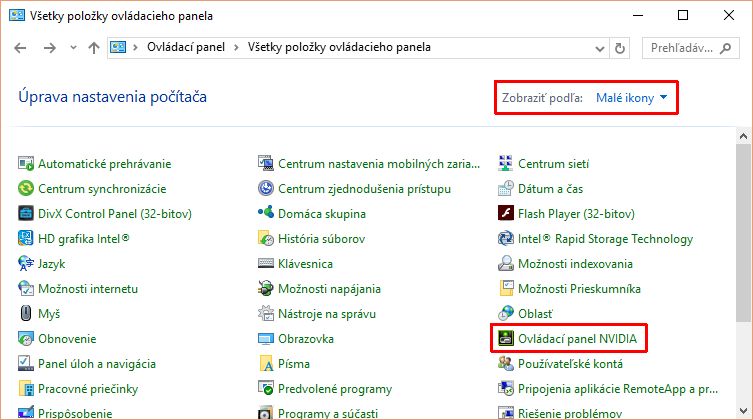The width and height of the screenshot is (753, 420).
Task: Click the RemoteApp connections icon
Action: pyautogui.click(x=506, y=388)
